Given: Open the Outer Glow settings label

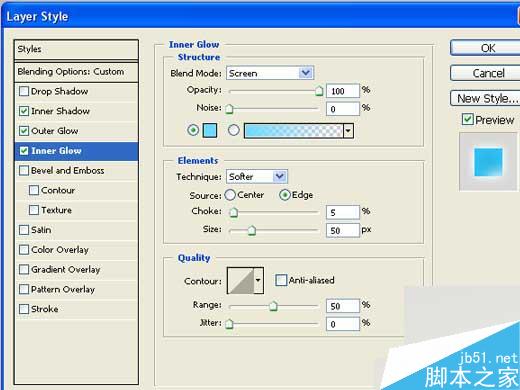Looking at the screenshot, I should point(55,131).
